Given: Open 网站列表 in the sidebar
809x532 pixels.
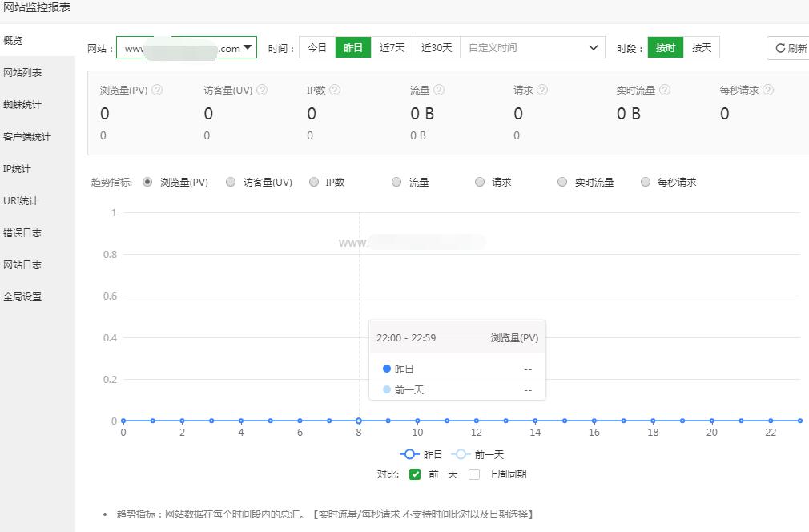Looking at the screenshot, I should (37, 72).
